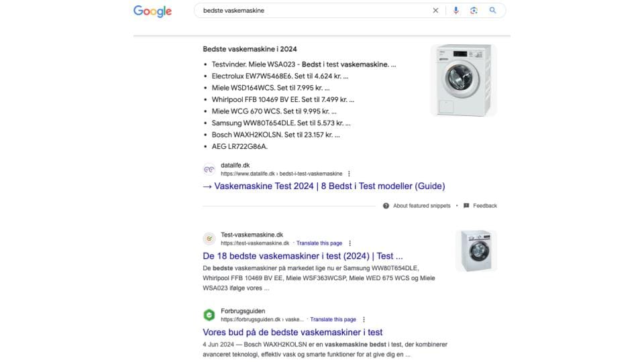The height and width of the screenshot is (362, 644).
Task: Open De 18 bedste vaskemaskiner i test link
Action: (x=303, y=255)
